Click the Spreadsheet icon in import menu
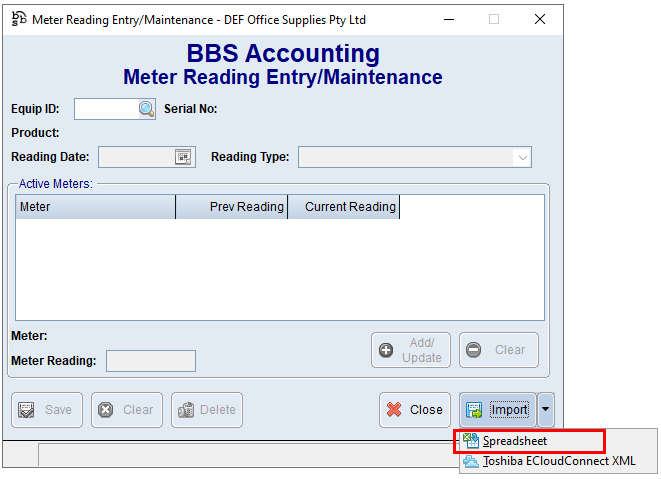This screenshot has width=661, height=479. tap(471, 441)
